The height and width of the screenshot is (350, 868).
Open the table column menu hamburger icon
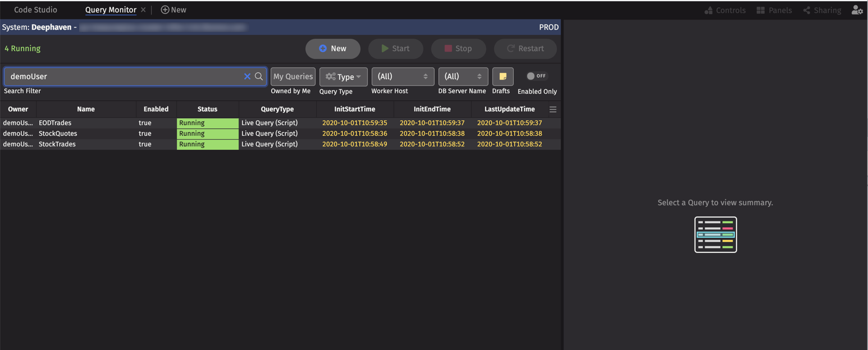(553, 109)
